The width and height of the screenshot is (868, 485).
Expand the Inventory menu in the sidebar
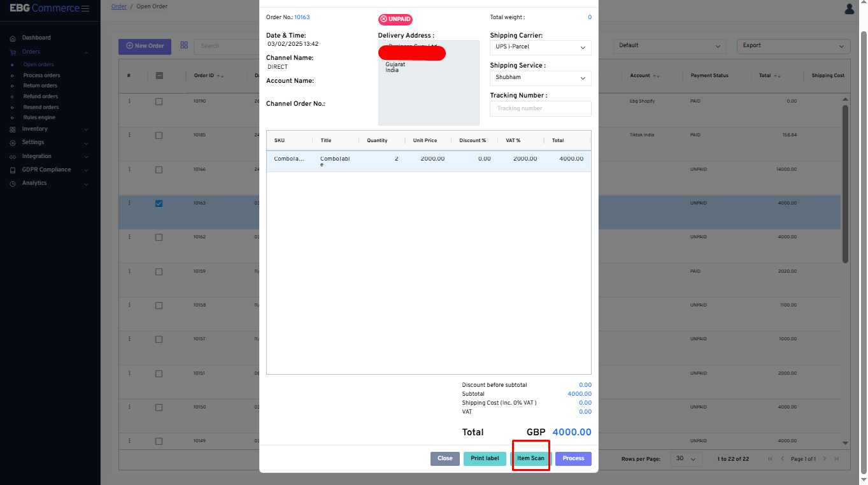(35, 129)
